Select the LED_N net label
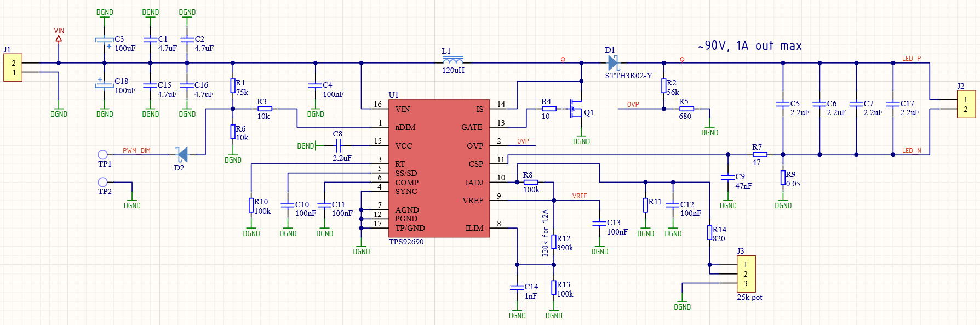This screenshot has width=980, height=325. coord(912,151)
